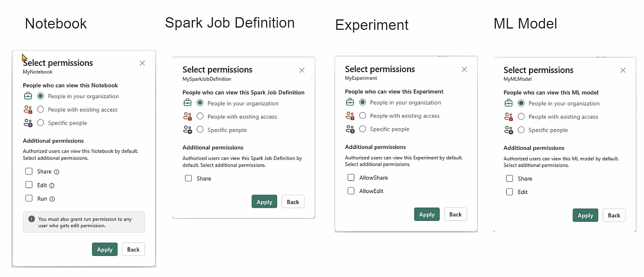Apply permissions in the Notebook dialog
The image size is (644, 277).
(x=105, y=249)
